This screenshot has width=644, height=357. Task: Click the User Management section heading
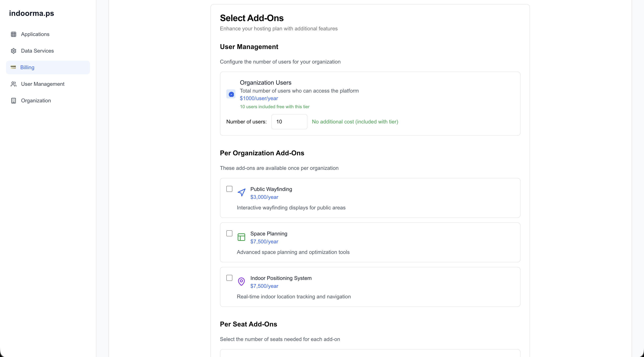point(249,47)
